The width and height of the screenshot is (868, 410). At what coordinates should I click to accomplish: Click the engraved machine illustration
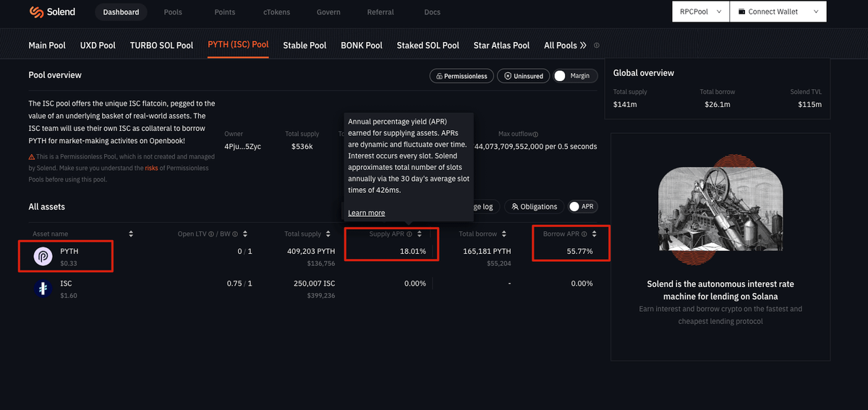720,208
